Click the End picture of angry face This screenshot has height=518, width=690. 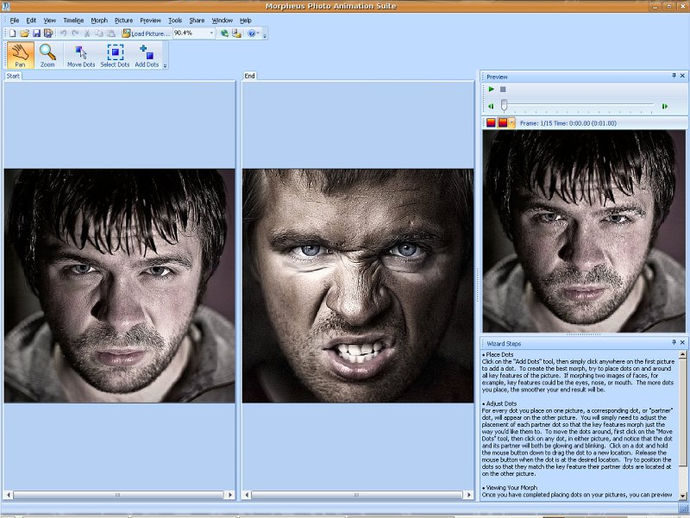[x=358, y=286]
